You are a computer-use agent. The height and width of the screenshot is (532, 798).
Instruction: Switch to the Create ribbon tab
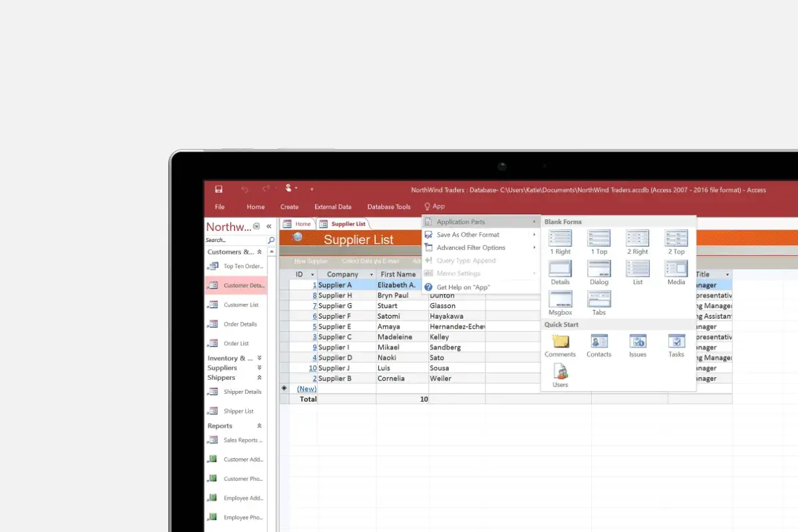coord(289,207)
